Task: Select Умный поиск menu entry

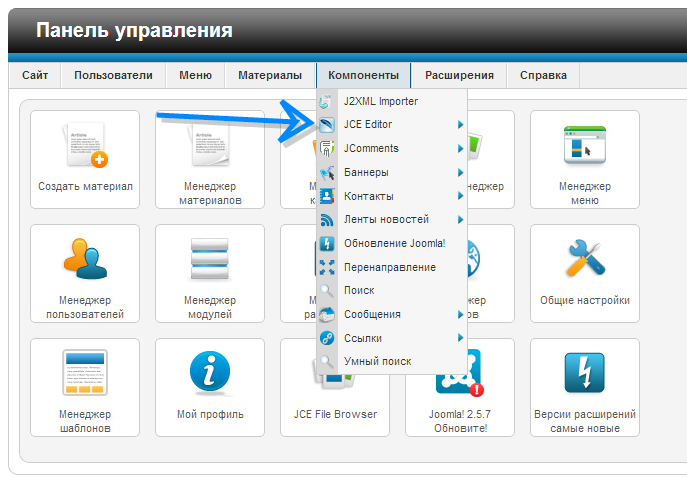Action: [x=377, y=362]
